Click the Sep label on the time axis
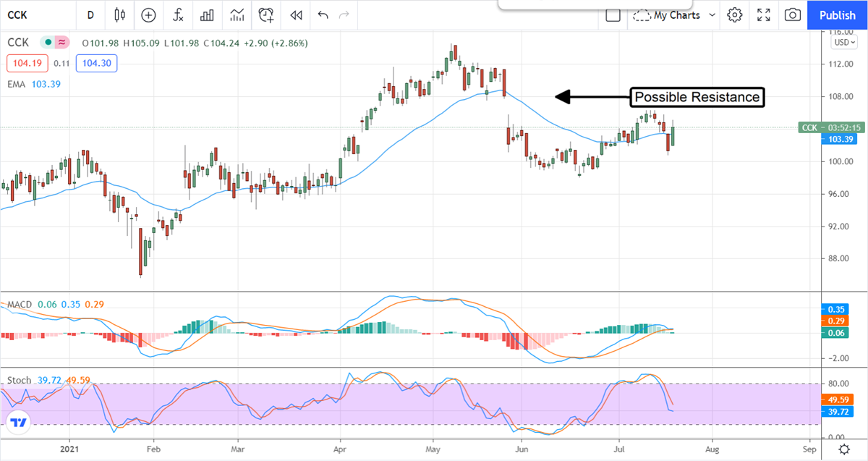 pos(809,449)
